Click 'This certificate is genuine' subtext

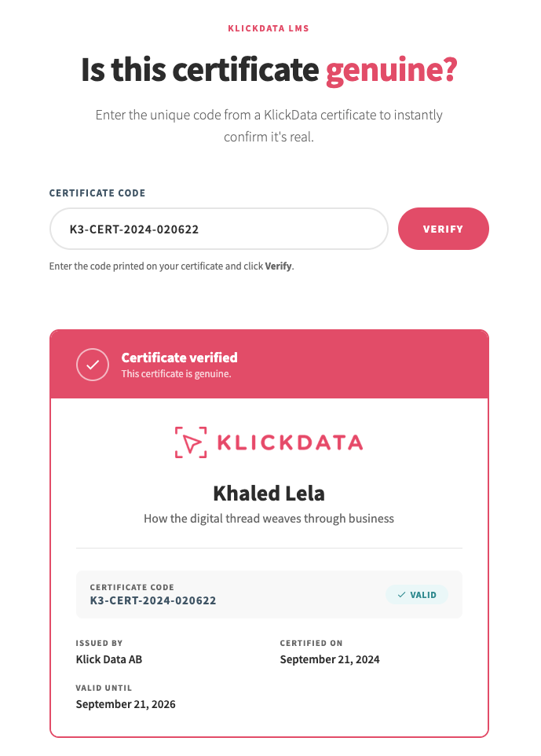[177, 373]
